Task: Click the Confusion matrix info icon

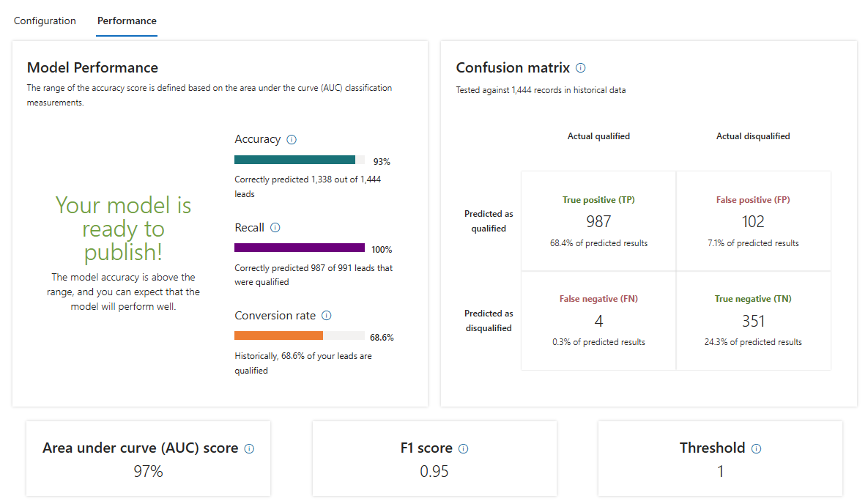Action: coord(581,68)
